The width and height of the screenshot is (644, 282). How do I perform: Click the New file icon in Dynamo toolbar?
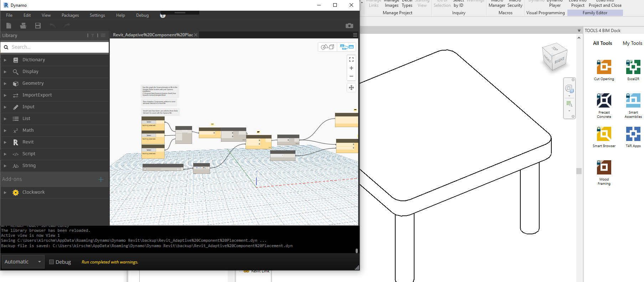click(x=9, y=26)
